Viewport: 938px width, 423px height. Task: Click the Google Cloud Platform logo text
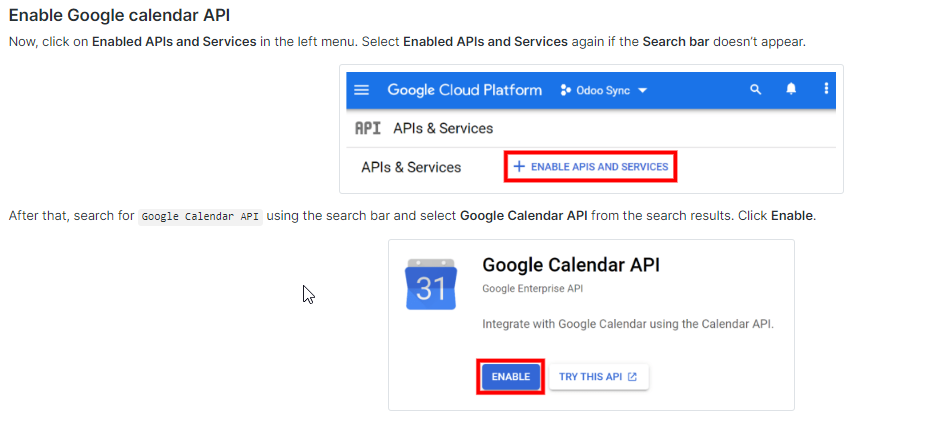464,90
